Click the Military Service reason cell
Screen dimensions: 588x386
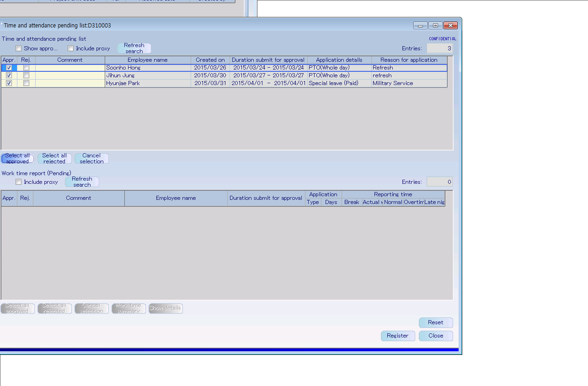(x=409, y=83)
